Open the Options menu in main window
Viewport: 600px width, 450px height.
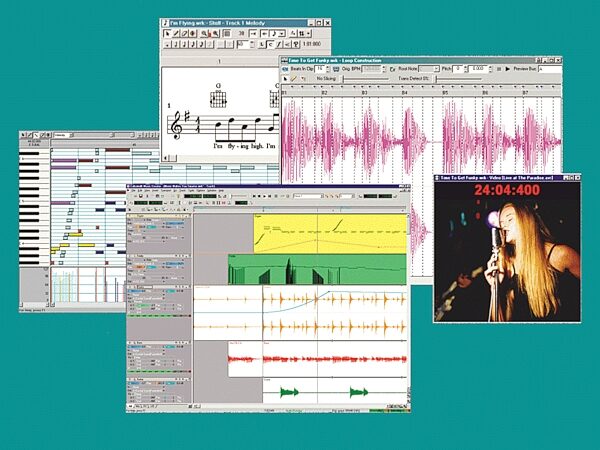(x=201, y=191)
